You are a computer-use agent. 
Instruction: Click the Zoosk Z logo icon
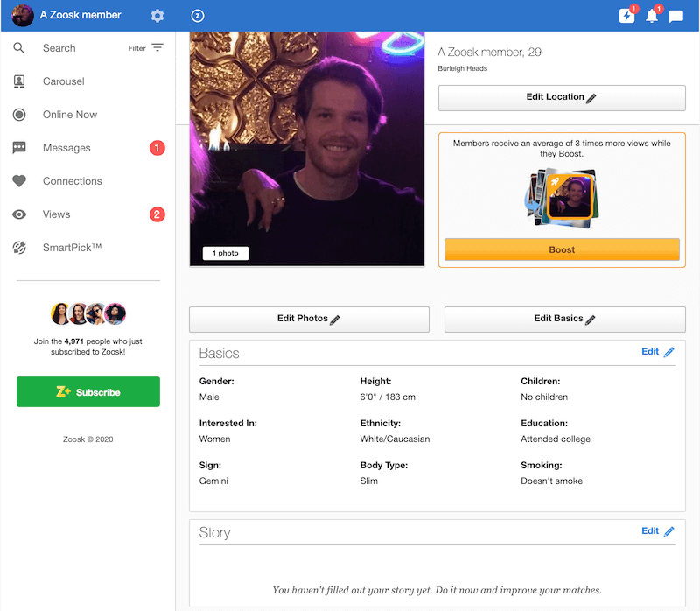198,16
